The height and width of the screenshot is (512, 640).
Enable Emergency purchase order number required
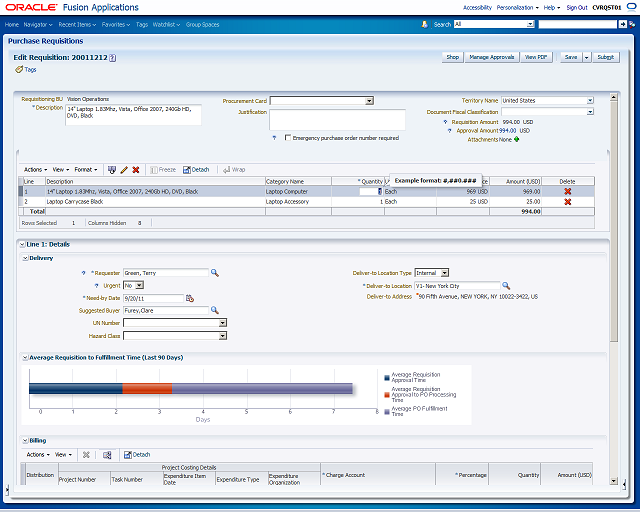(x=288, y=138)
